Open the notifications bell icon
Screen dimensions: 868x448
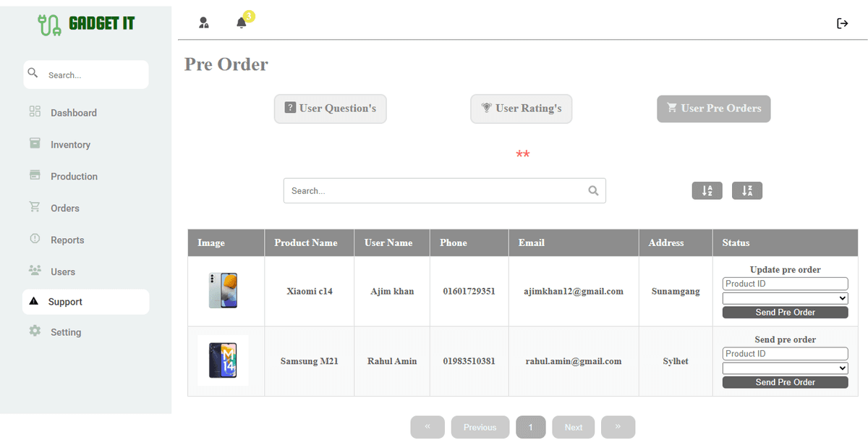point(242,23)
